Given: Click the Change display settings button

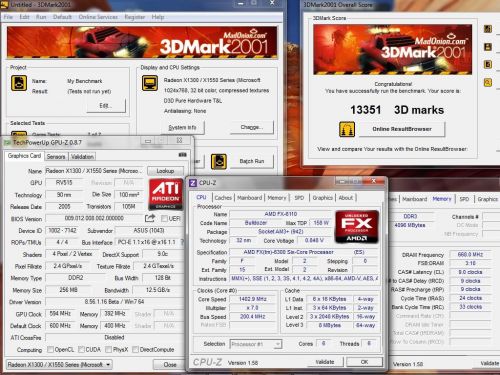Looking at the screenshot, I should (x=252, y=127).
